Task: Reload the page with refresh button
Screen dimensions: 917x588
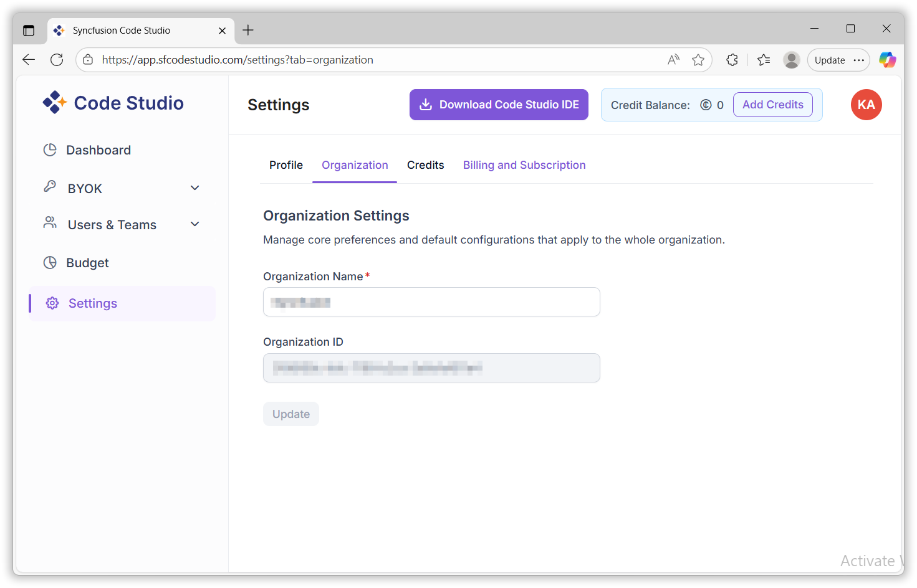Action: 57,60
